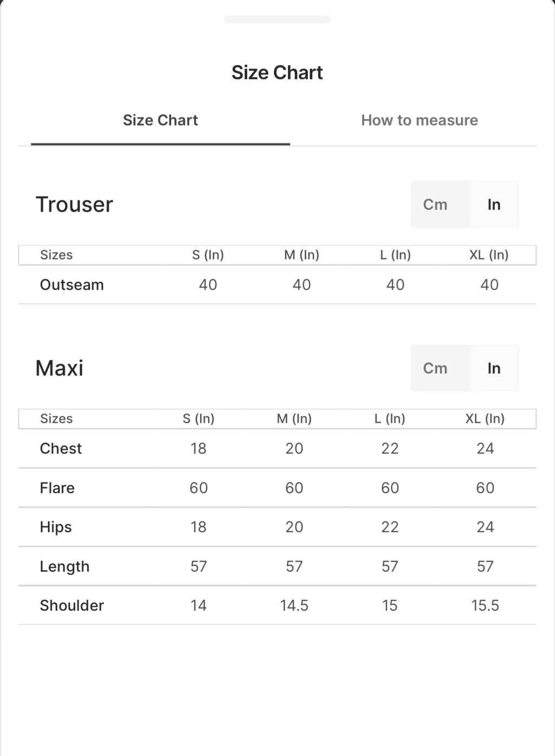Image resolution: width=555 pixels, height=756 pixels.
Task: Select the Length row label
Action: pyautogui.click(x=64, y=566)
